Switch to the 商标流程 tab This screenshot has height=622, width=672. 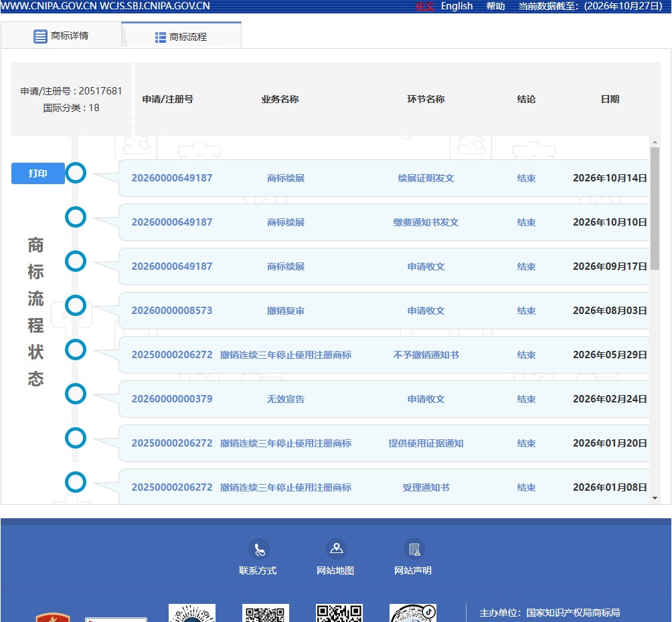181,36
